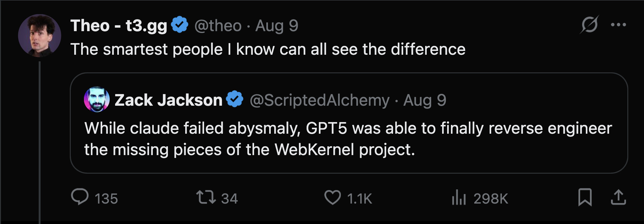Click the repost arrows icon
The image size is (644, 224).
click(x=206, y=197)
